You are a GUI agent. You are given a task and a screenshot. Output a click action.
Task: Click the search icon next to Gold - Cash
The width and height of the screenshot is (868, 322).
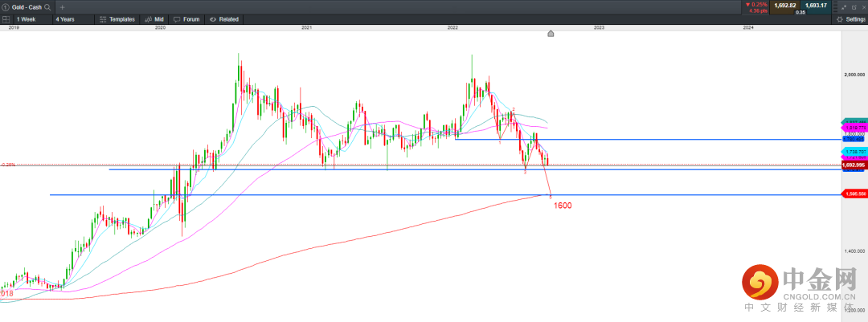point(48,6)
